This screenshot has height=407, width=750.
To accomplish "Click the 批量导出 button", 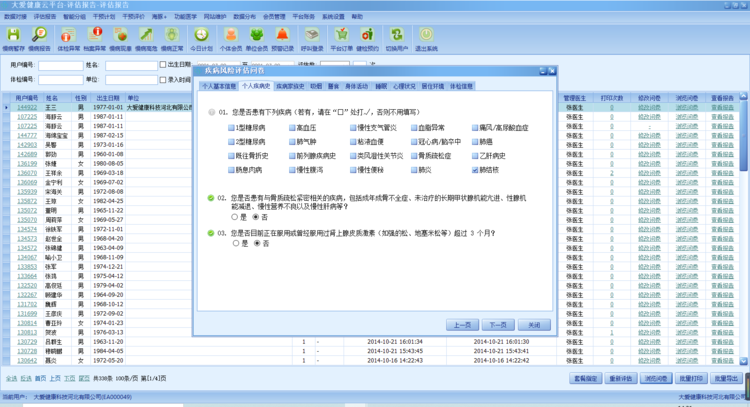I will [726, 378].
